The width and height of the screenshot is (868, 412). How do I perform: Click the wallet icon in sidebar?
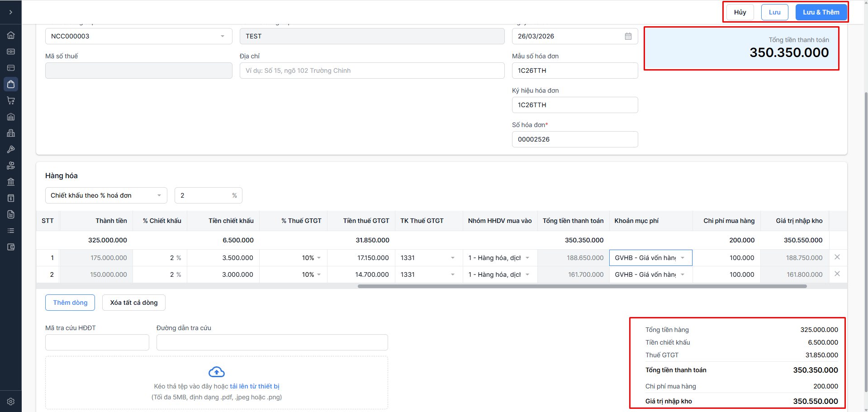(11, 247)
